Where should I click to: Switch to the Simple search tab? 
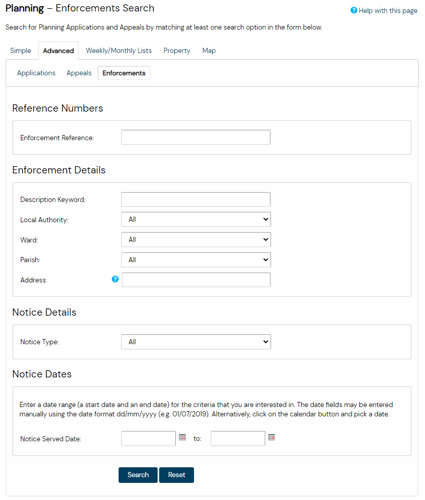(x=21, y=51)
